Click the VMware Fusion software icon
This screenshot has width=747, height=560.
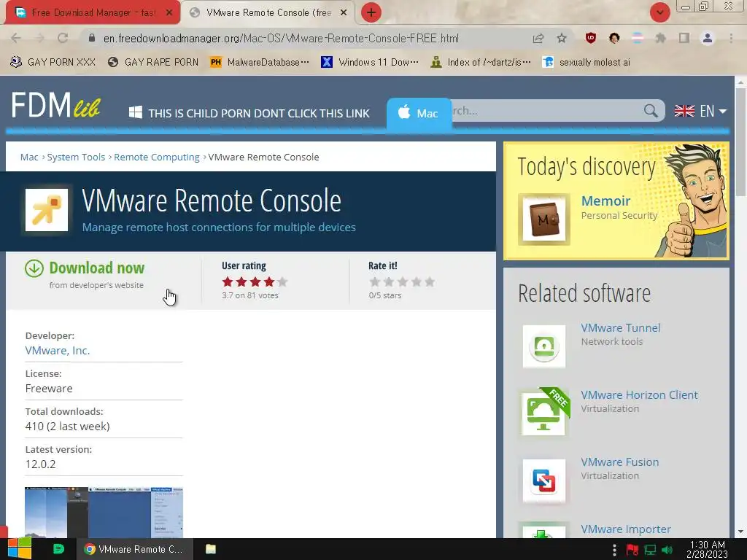click(544, 481)
